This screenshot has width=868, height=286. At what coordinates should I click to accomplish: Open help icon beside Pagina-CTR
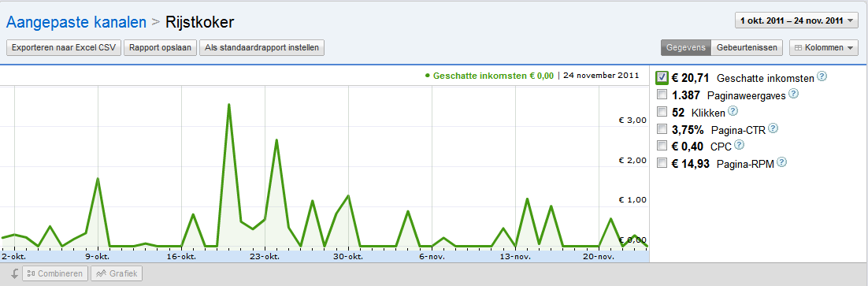point(773,128)
